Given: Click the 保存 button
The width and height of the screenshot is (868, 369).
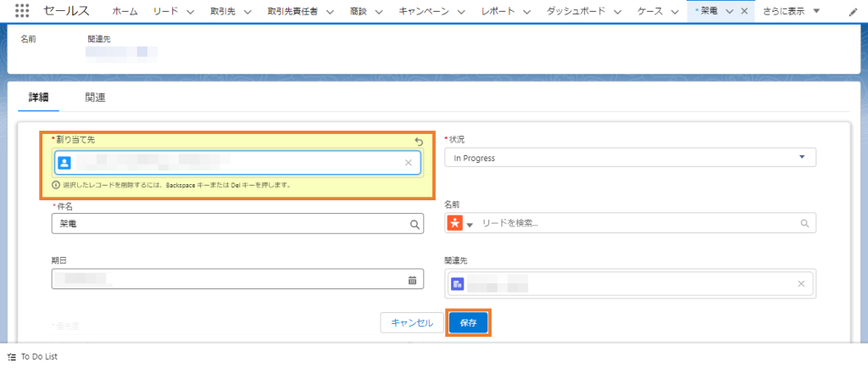Looking at the screenshot, I should point(468,323).
